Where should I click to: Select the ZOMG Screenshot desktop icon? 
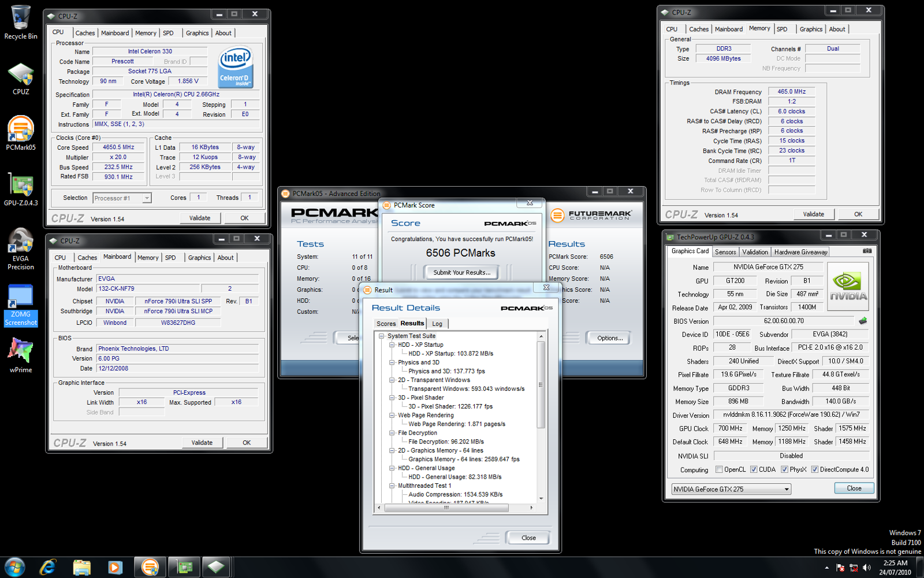tap(21, 305)
